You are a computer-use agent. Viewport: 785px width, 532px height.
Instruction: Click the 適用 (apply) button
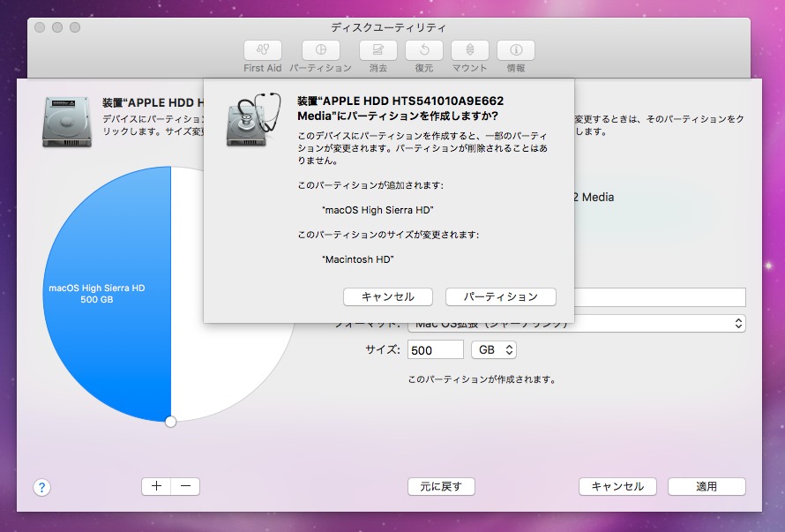(x=706, y=486)
